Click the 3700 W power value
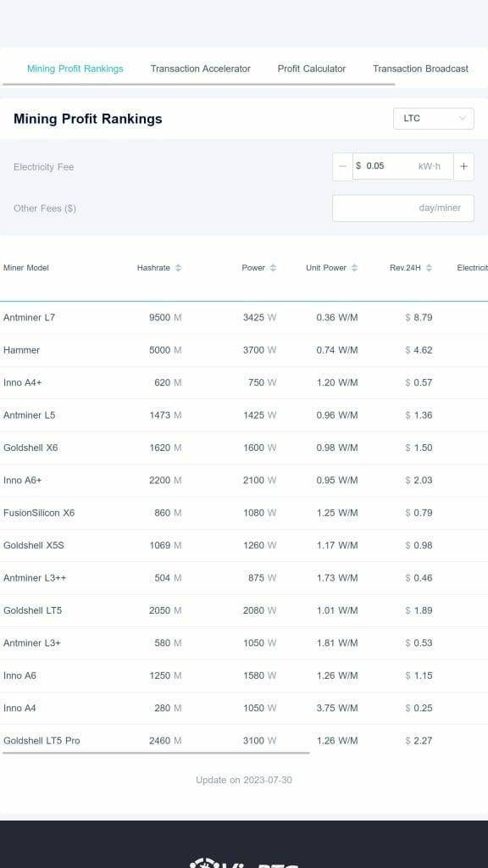The width and height of the screenshot is (488, 868). [x=259, y=350]
